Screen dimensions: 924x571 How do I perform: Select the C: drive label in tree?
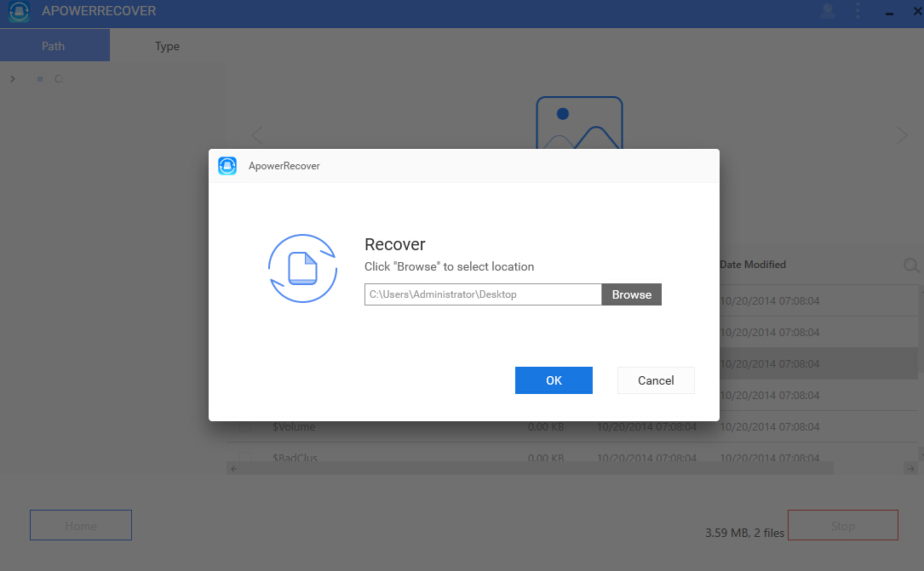(x=59, y=79)
